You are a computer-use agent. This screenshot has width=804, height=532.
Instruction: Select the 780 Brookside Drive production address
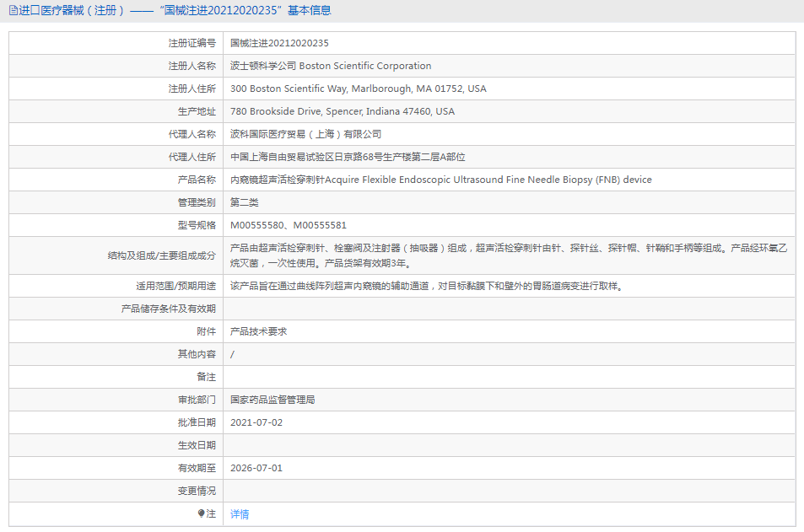click(343, 111)
